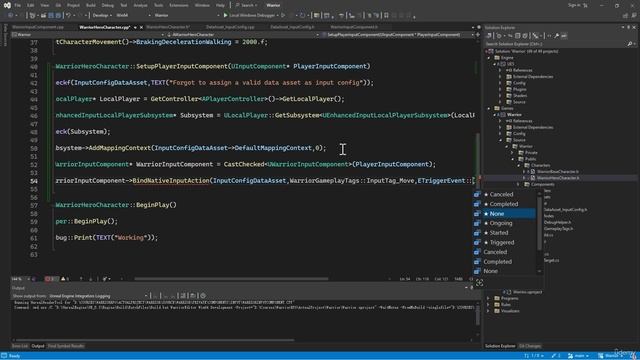Switch to DataAsset_InputConfig.cpp tab

[230, 27]
